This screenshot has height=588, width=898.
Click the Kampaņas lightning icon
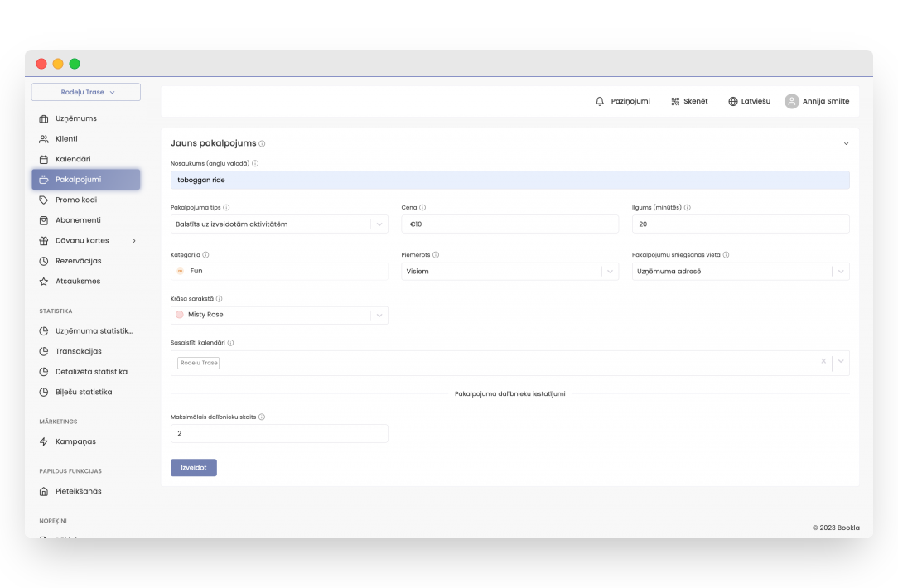coord(44,441)
